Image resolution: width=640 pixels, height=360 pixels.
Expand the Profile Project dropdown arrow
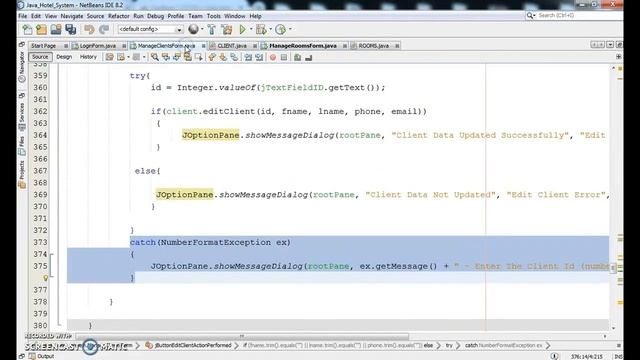point(290,29)
